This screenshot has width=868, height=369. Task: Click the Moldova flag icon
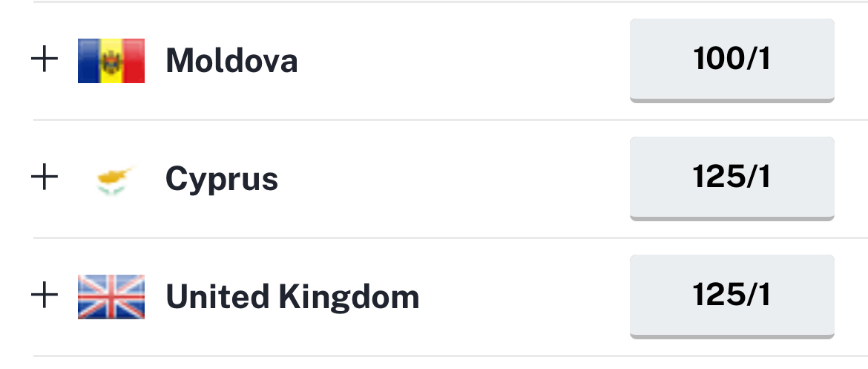click(111, 61)
